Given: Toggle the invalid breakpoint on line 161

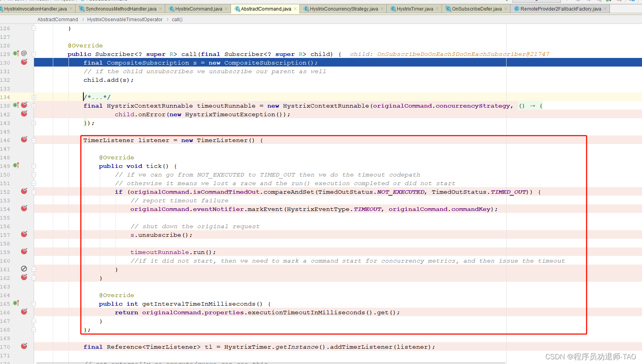Looking at the screenshot, I should click(x=24, y=269).
